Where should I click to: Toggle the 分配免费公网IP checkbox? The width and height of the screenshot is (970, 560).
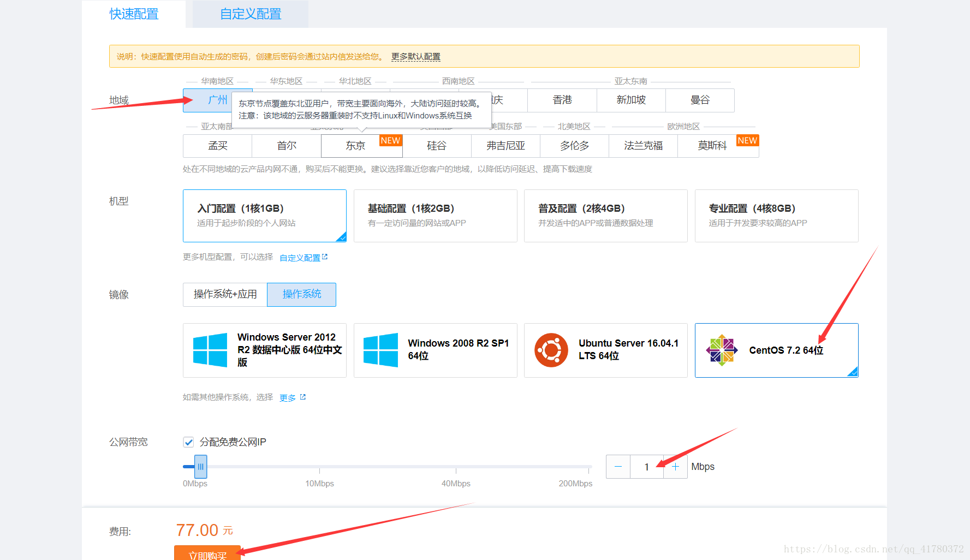[188, 442]
